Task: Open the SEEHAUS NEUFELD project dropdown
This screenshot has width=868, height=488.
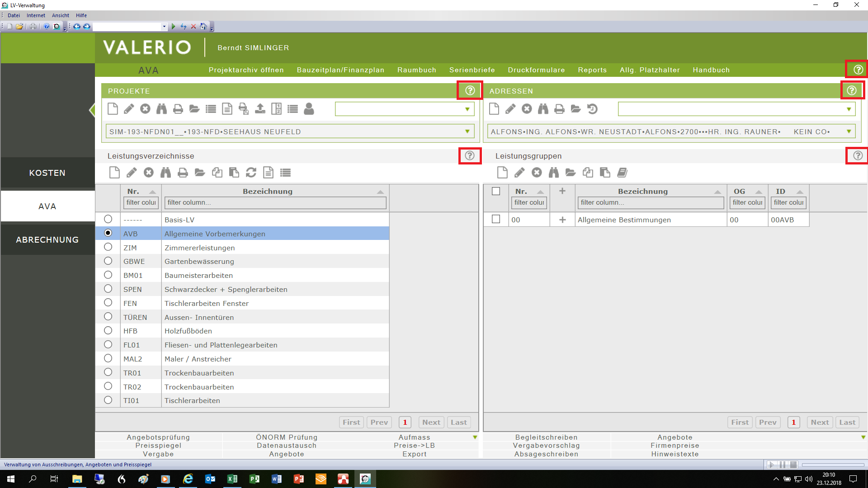Action: (467, 131)
